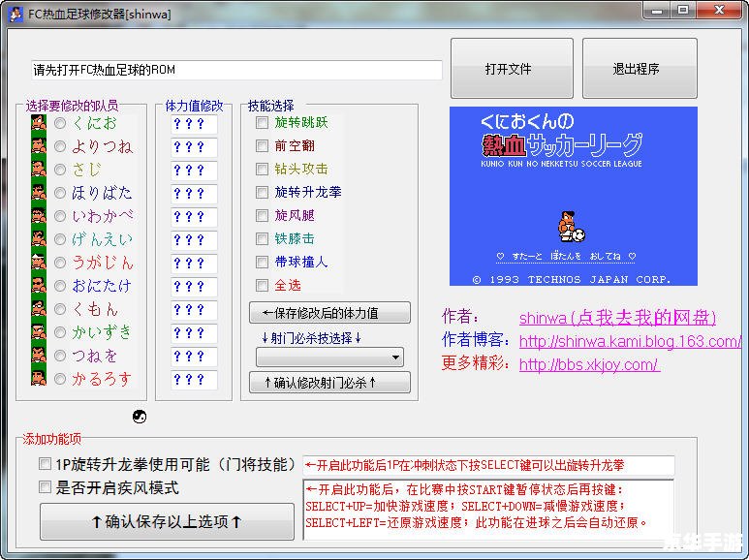Click the stamina value field for くにお
Image resolution: width=749 pixels, height=560 pixels.
pyautogui.click(x=194, y=124)
